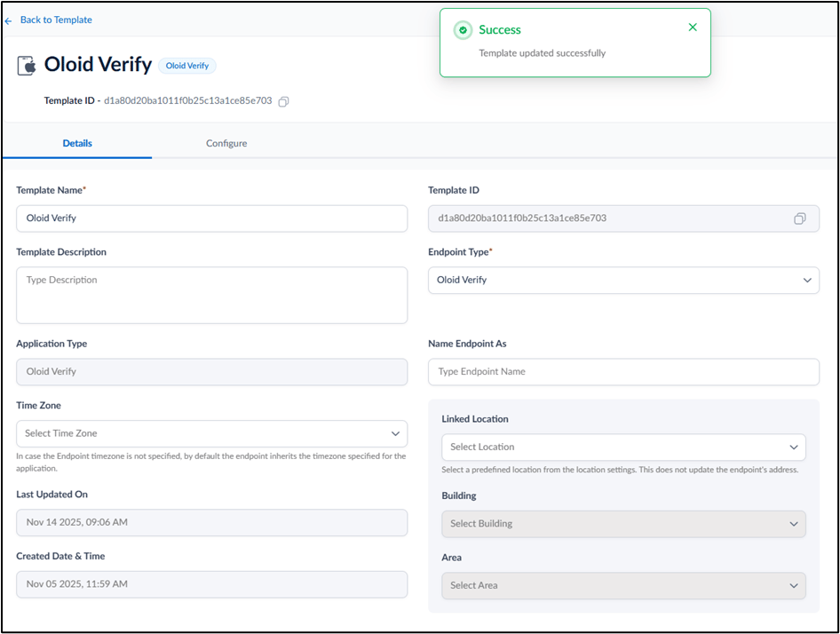Open the Select Location dropdown
Screen dimensions: 840x634
point(623,447)
